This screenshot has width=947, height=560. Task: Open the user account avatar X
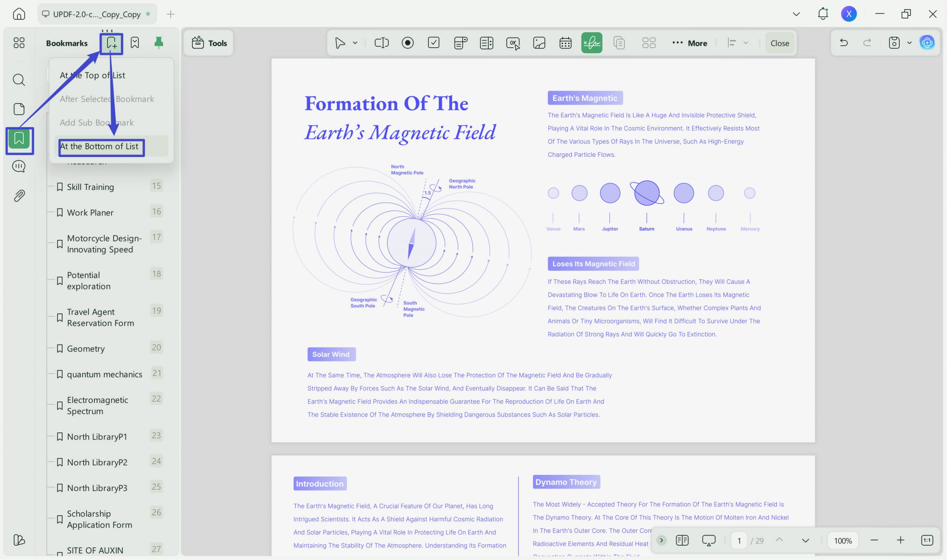coord(849,14)
